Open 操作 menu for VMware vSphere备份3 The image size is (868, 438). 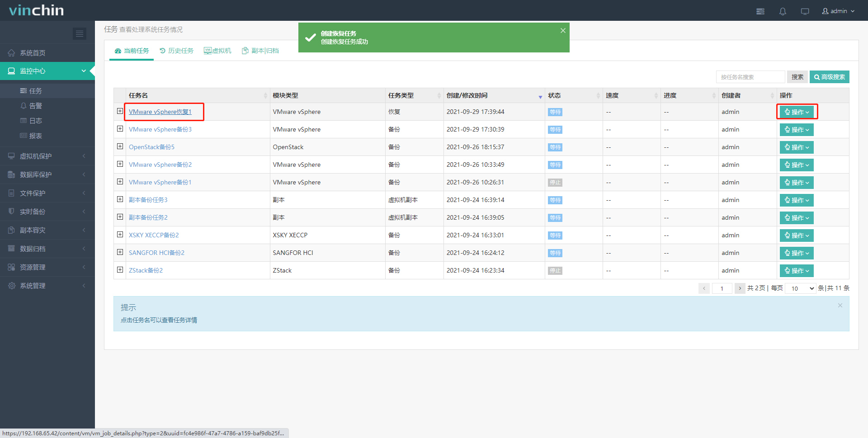point(797,129)
